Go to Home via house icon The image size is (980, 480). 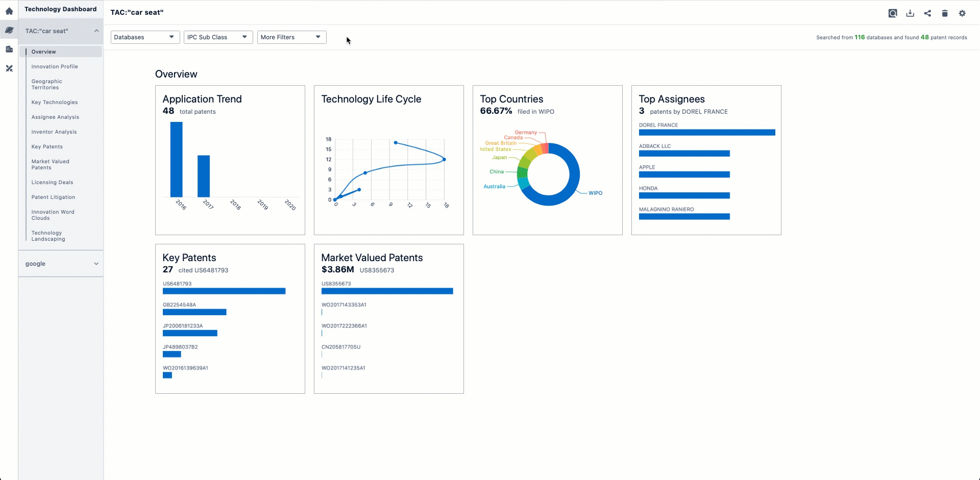(x=9, y=11)
